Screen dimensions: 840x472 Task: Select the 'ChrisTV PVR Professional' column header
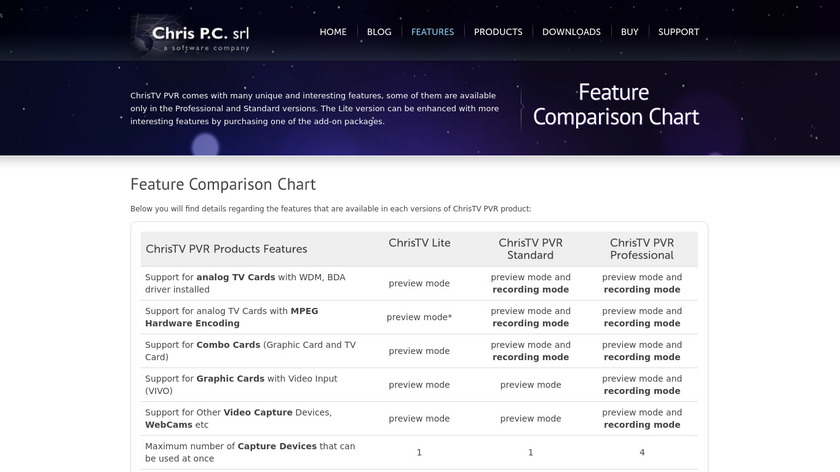pyautogui.click(x=642, y=249)
